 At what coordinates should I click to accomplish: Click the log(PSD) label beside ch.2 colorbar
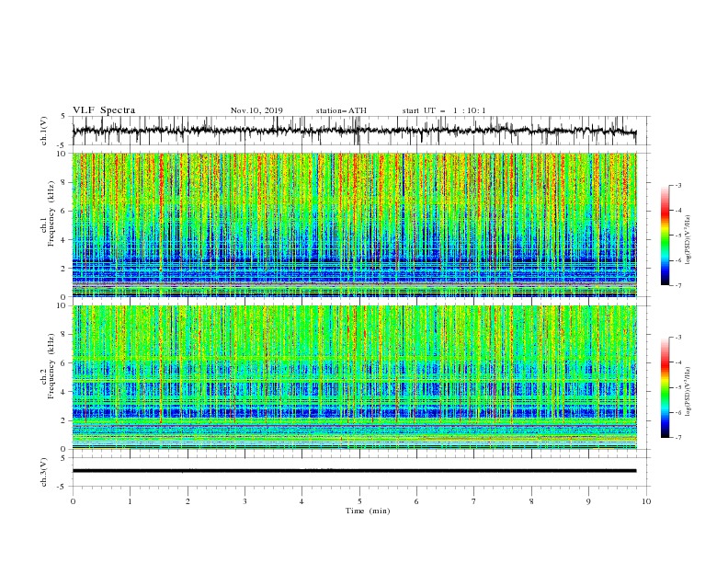click(x=688, y=392)
